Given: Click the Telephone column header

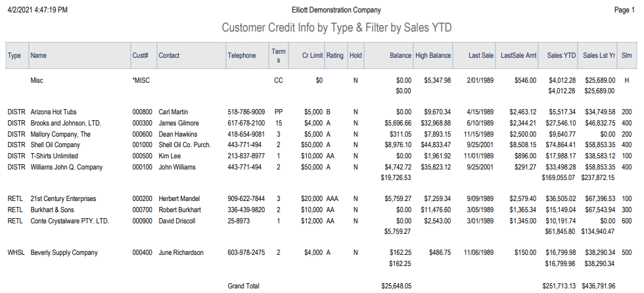Looking at the screenshot, I should pyautogui.click(x=242, y=56).
